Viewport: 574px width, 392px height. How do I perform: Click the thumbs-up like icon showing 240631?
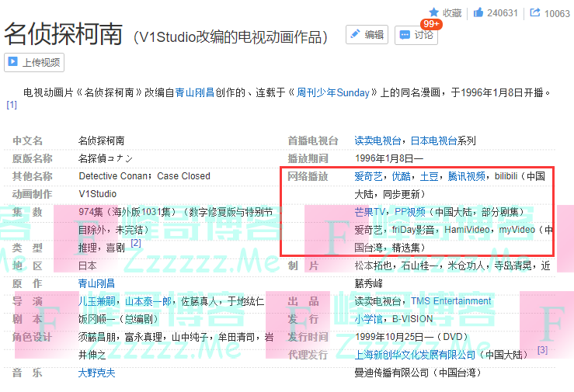click(x=478, y=12)
